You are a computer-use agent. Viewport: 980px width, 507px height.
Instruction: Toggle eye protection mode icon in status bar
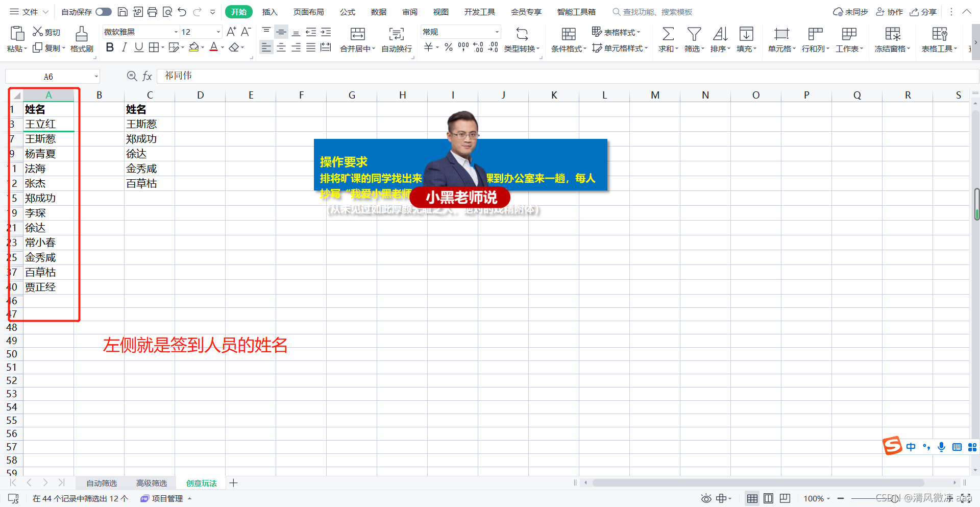click(x=706, y=498)
